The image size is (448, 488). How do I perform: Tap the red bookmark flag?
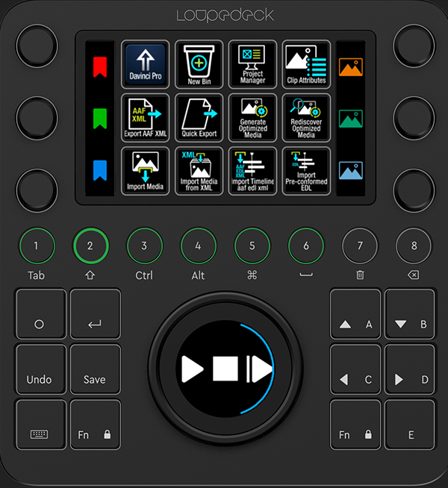pos(100,67)
